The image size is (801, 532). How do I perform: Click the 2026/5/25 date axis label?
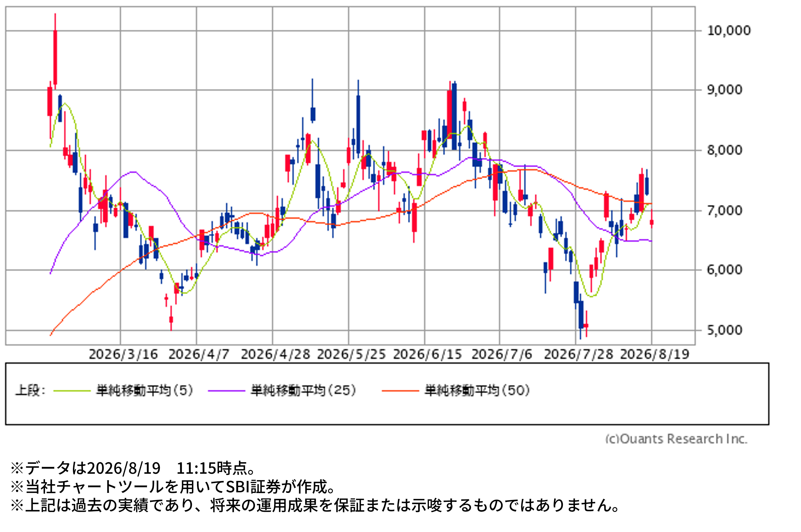[351, 355]
